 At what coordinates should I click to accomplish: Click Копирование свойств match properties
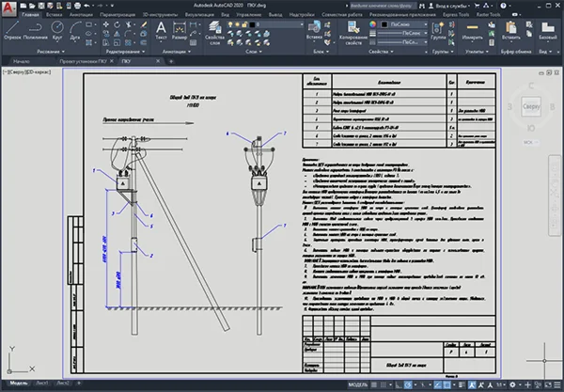click(x=353, y=33)
